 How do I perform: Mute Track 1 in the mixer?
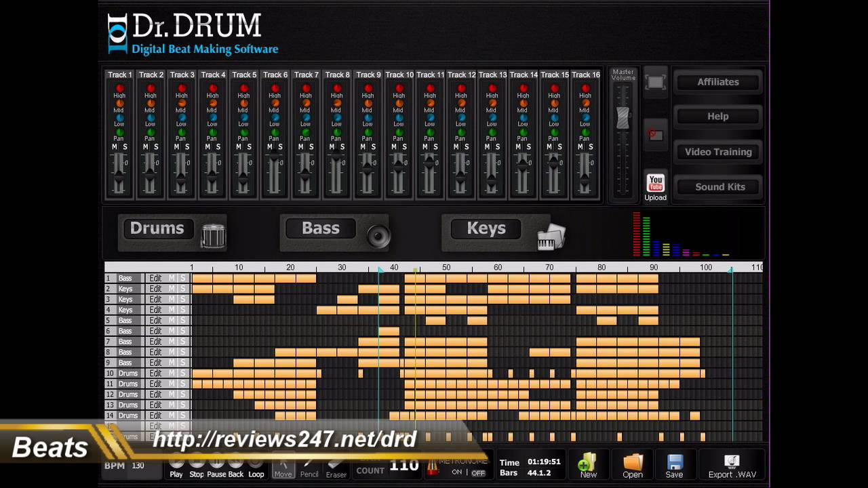(115, 147)
